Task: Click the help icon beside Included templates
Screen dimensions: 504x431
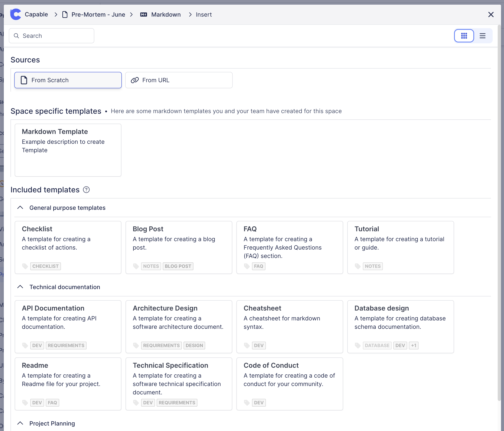Action: (x=86, y=190)
